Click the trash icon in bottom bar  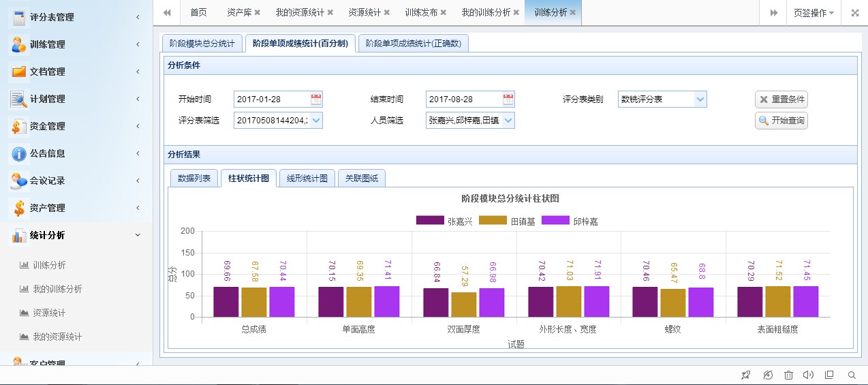(x=788, y=375)
